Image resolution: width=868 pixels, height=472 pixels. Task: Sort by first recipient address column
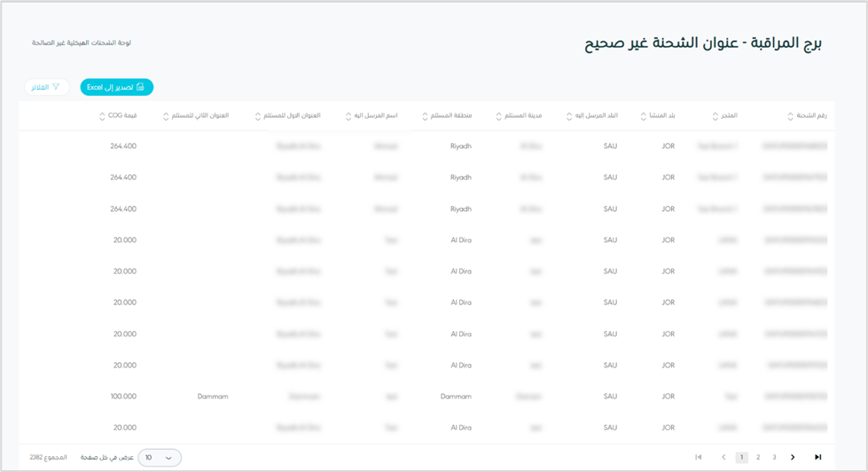[257, 116]
